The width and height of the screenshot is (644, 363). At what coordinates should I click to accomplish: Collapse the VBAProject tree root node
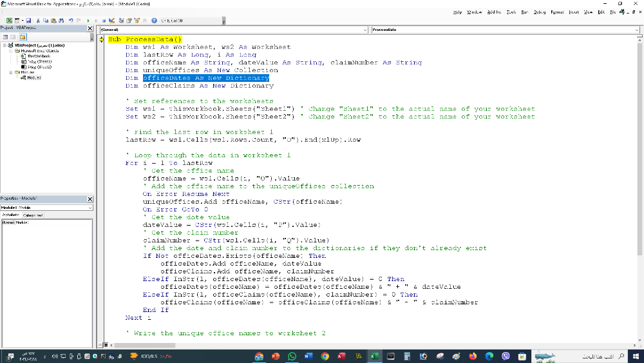tap(5, 45)
